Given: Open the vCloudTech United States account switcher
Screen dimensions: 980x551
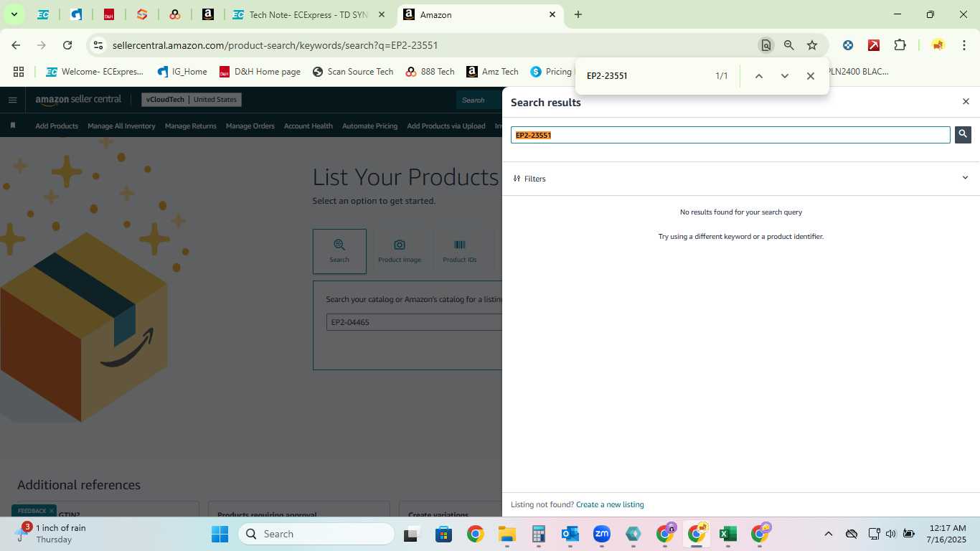Looking at the screenshot, I should pyautogui.click(x=192, y=100).
